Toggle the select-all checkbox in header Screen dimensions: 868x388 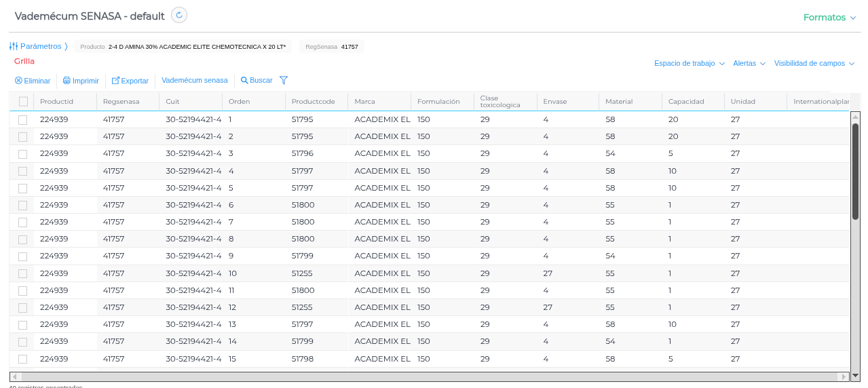(x=23, y=102)
